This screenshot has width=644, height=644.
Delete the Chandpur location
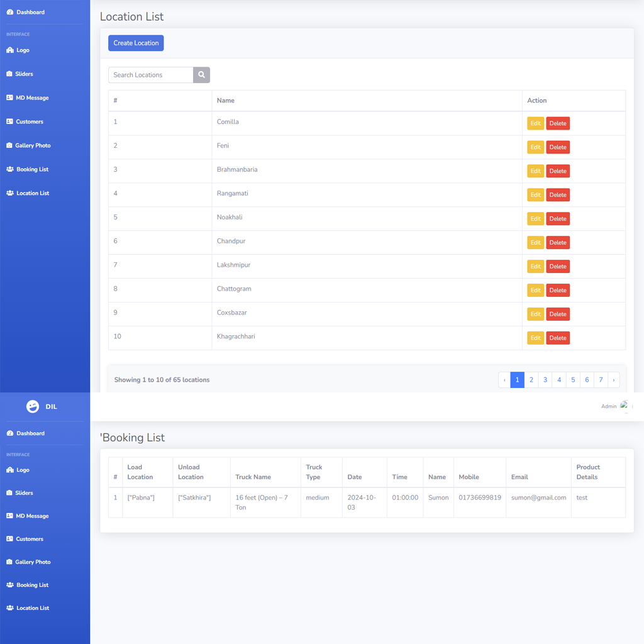coord(557,243)
